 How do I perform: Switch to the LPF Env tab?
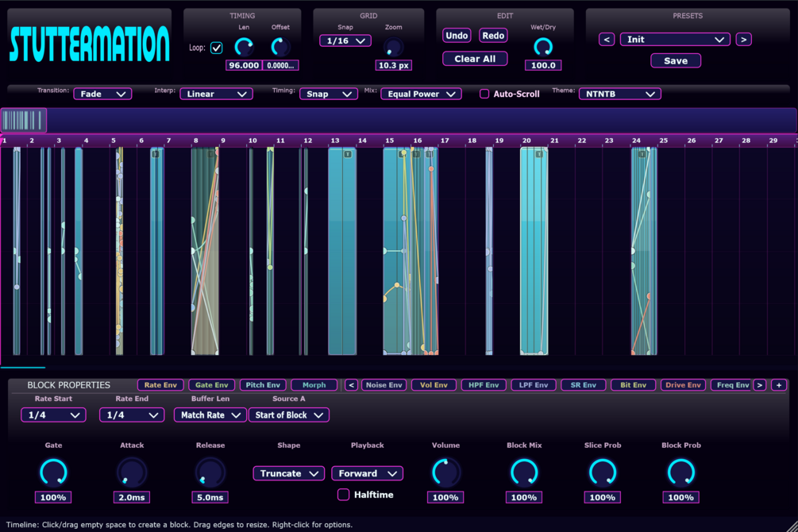click(534, 385)
